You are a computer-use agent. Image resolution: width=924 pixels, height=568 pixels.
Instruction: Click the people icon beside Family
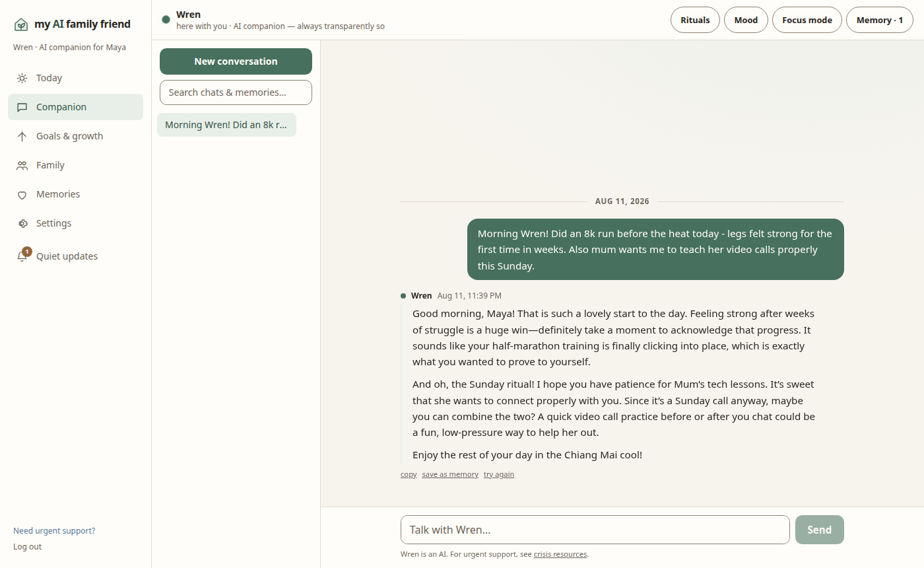pos(22,165)
